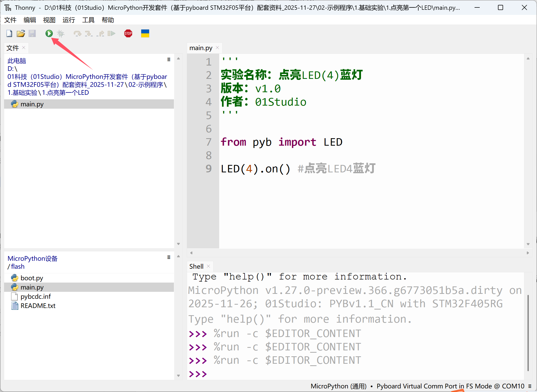Open the local files panel hamburger menu
Image resolution: width=537 pixels, height=392 pixels.
pos(169,60)
